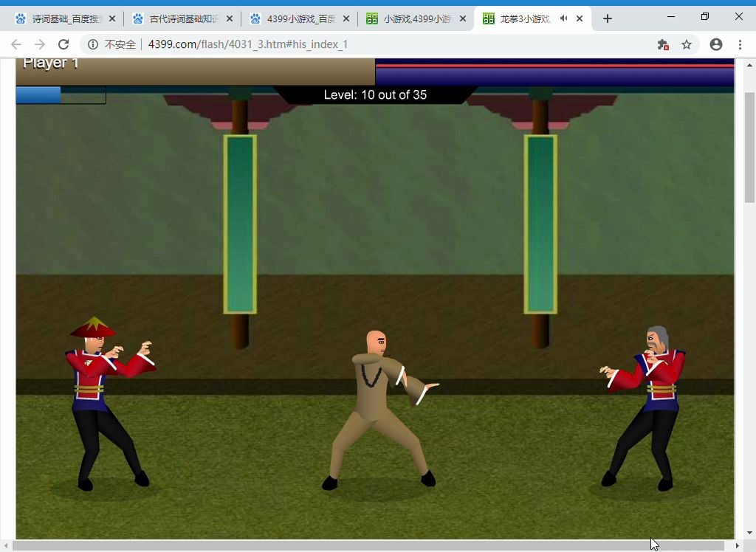This screenshot has height=552, width=756.
Task: Minimize the browser window
Action: click(670, 16)
